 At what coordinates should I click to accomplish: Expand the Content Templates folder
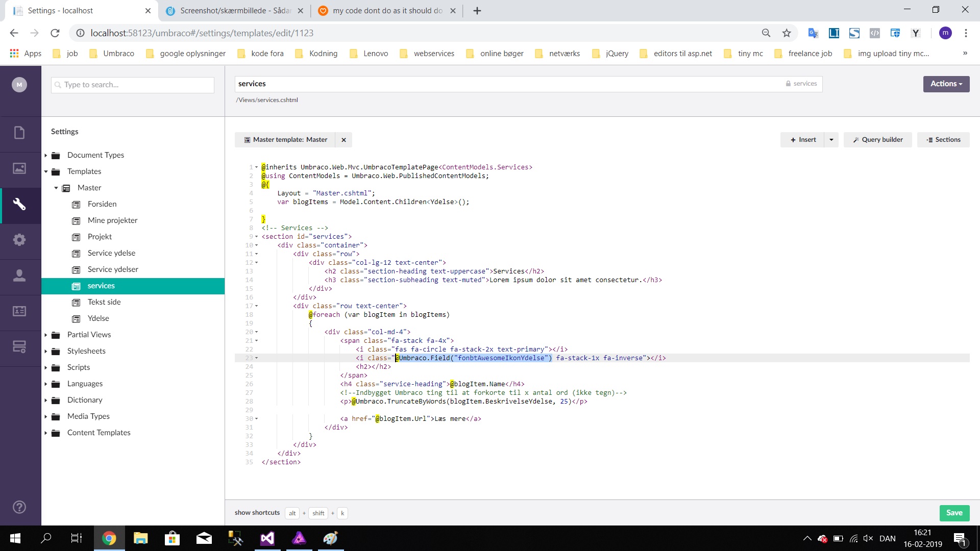coord(45,433)
